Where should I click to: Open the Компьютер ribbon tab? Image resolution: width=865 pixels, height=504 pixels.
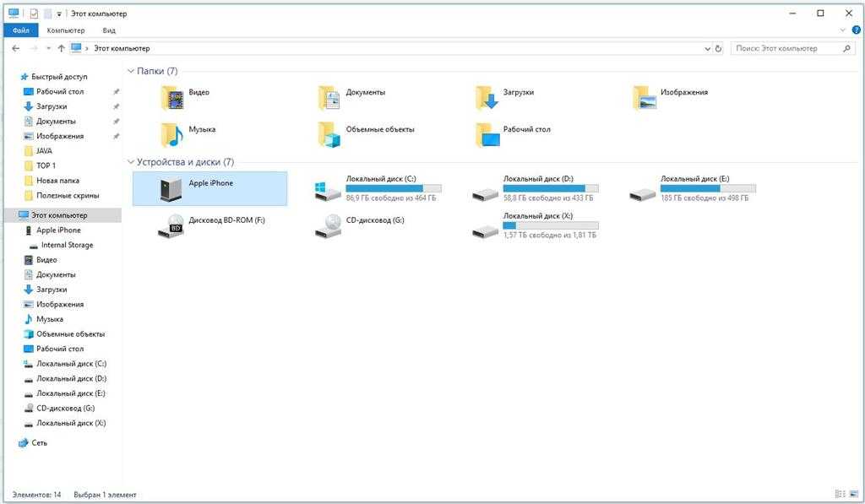click(66, 30)
